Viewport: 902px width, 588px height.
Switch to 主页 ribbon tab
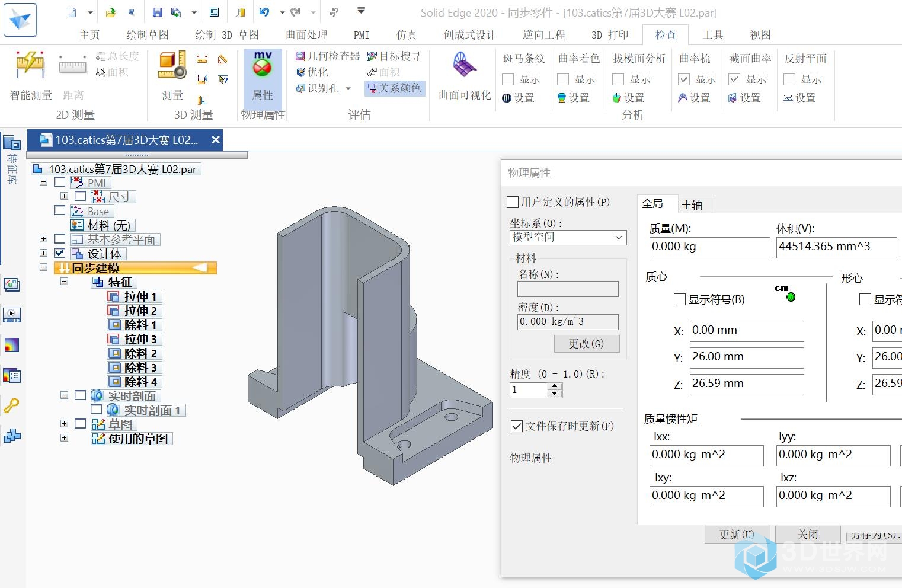click(89, 35)
